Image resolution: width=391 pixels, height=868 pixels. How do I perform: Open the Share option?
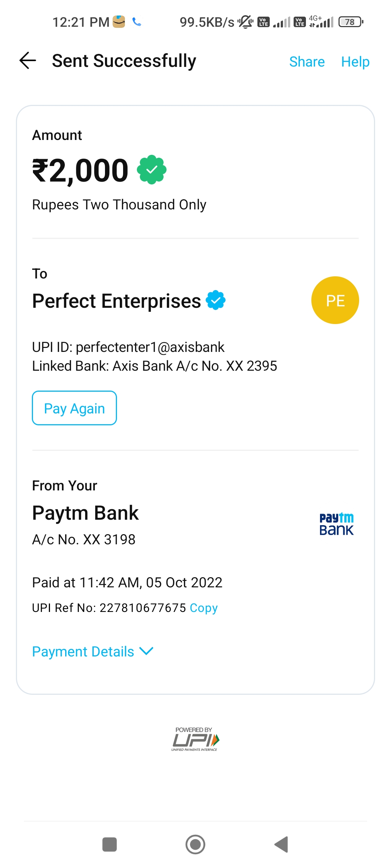tap(307, 62)
